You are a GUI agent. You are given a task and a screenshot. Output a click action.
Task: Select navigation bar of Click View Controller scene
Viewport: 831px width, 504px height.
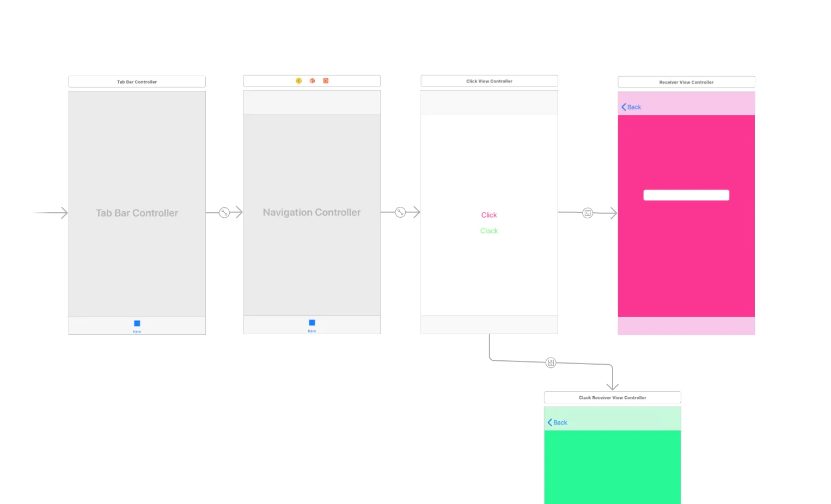(x=490, y=102)
